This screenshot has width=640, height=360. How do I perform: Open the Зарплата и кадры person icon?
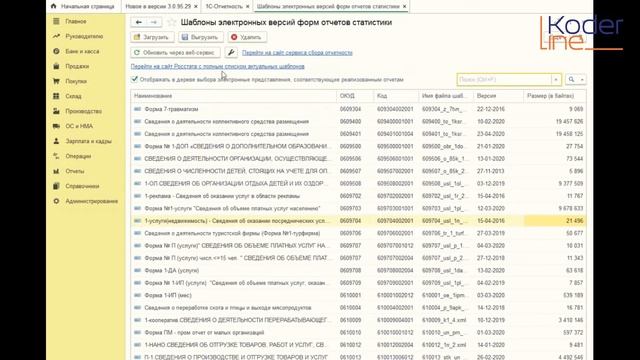click(56, 141)
